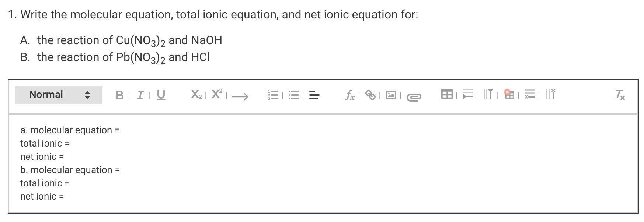Screen dimensions: 644x222
Task: Toggle bold formatting
Action: (x=119, y=95)
